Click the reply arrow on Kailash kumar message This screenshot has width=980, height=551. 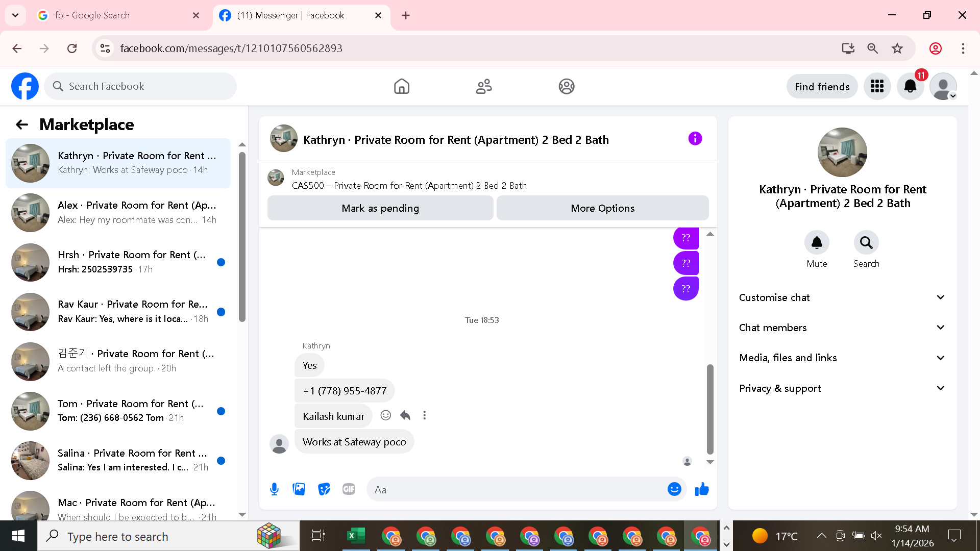tap(405, 416)
